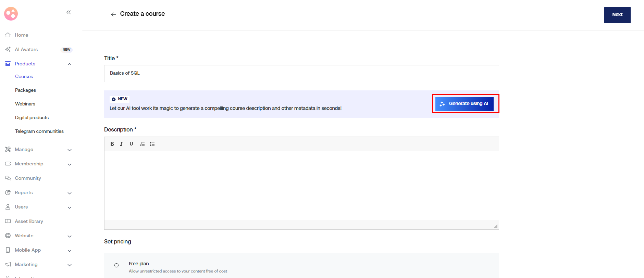Click the description editor resize handle
This screenshot has width=644, height=278.
click(496, 226)
